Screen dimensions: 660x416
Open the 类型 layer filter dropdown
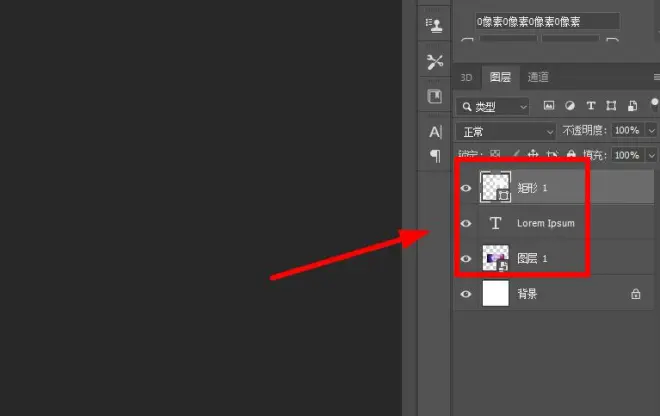(x=492, y=106)
